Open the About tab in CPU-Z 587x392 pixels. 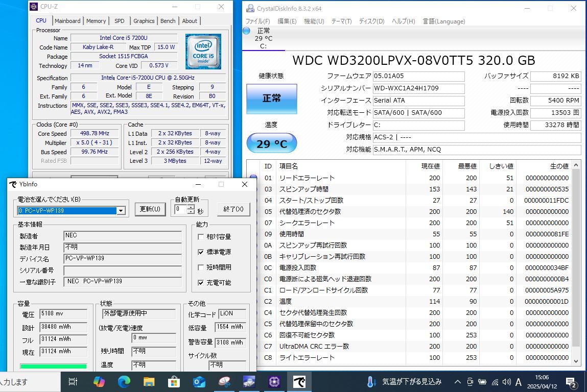tap(190, 21)
